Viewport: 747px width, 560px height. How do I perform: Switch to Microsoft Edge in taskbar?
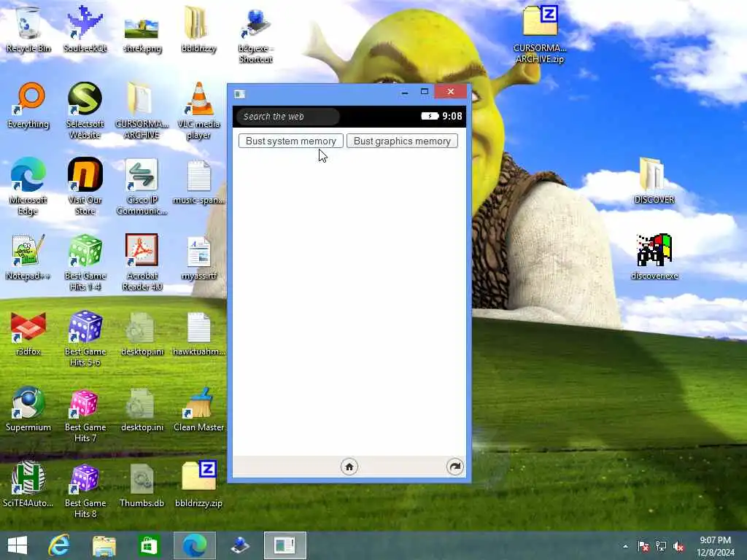[194, 545]
